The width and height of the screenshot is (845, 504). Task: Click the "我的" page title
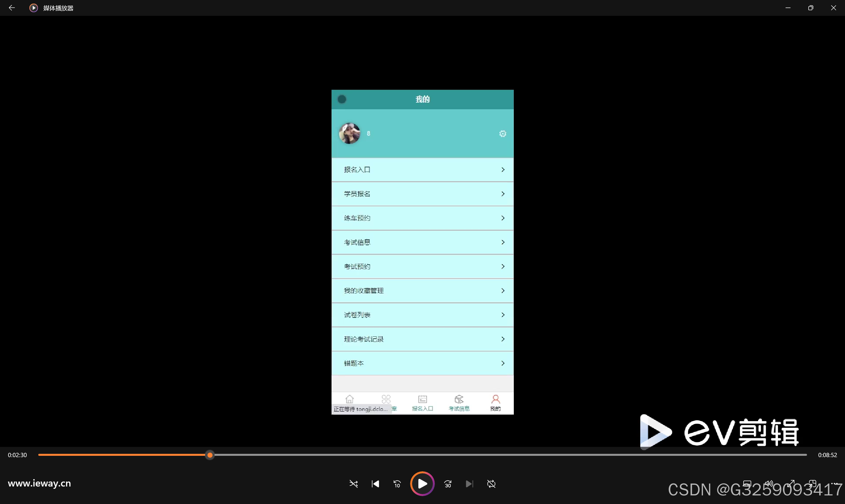[422, 99]
